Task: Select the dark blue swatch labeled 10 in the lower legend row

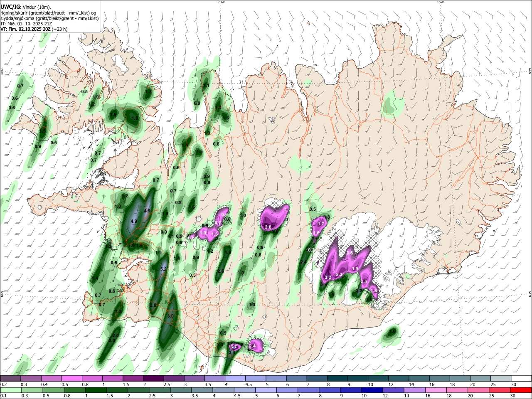Action: pyautogui.click(x=372, y=390)
